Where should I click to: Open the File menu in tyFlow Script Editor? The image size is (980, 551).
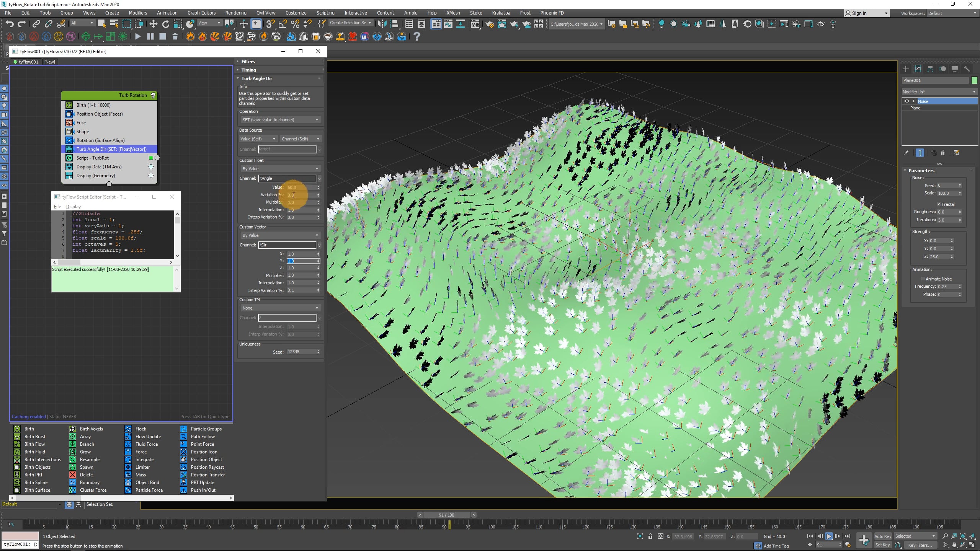click(57, 206)
